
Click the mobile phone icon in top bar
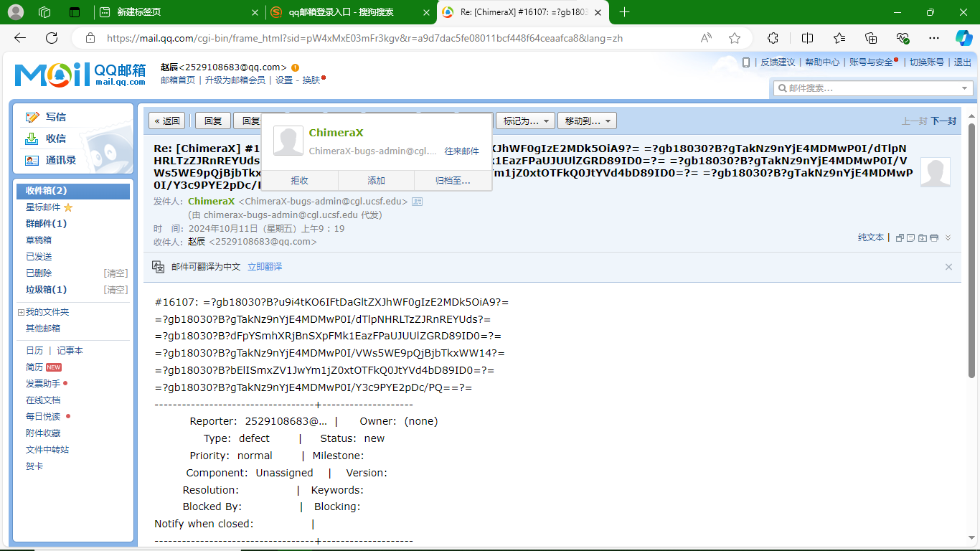(746, 62)
